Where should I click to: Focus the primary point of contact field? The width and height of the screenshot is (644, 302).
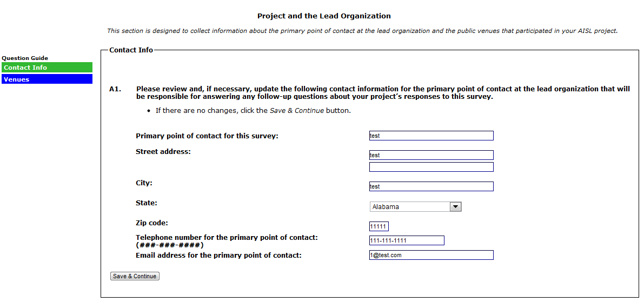(431, 136)
